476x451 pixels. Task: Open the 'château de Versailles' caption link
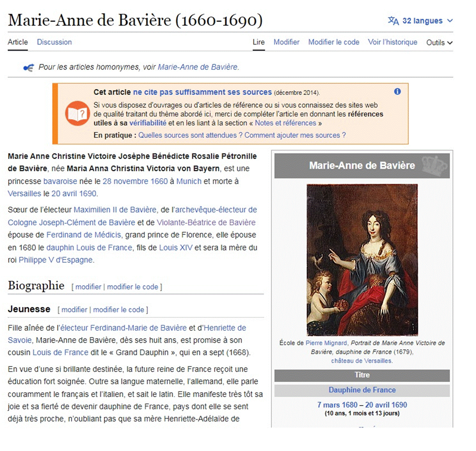[361, 361]
